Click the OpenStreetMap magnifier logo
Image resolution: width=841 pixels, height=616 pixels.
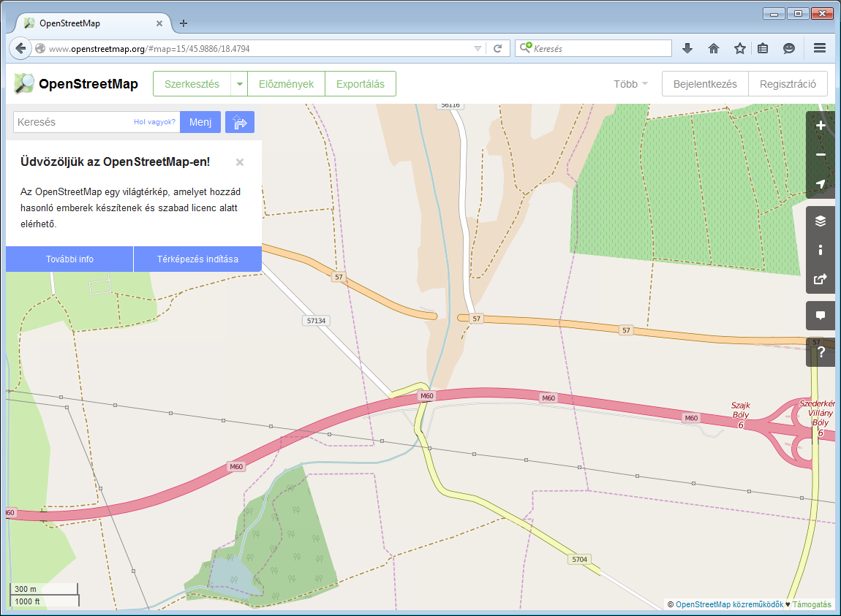[23, 83]
